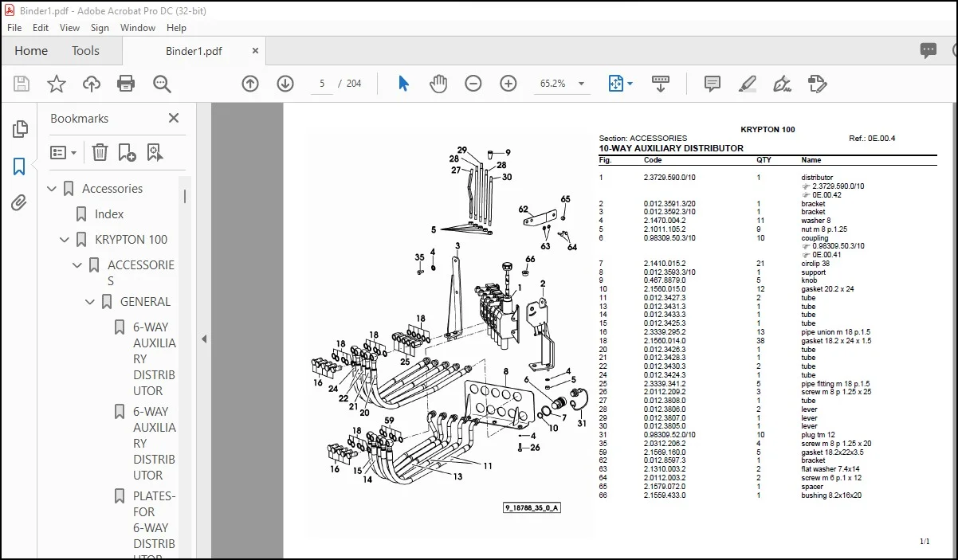This screenshot has height=560, width=958.
Task: Activate the Hand pan tool
Action: pyautogui.click(x=438, y=84)
